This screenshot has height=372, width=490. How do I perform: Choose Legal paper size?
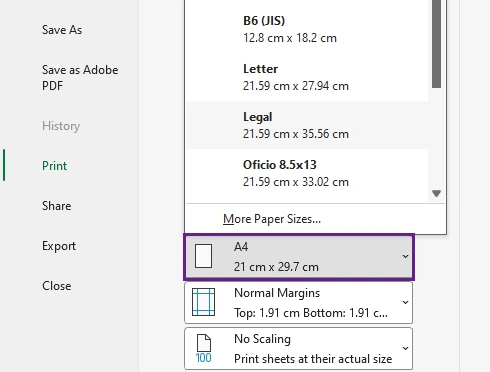coord(307,125)
